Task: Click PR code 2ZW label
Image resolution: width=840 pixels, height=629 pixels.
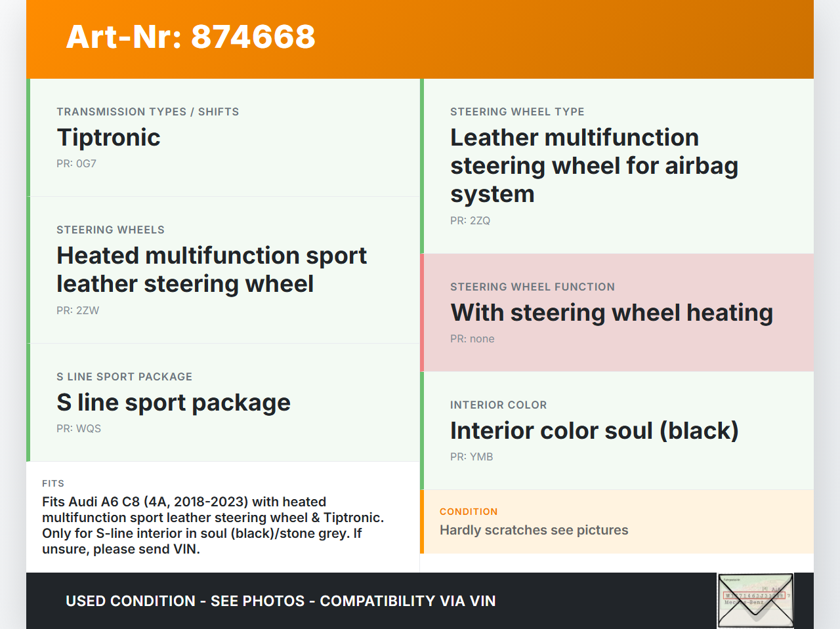Action: [x=77, y=311]
